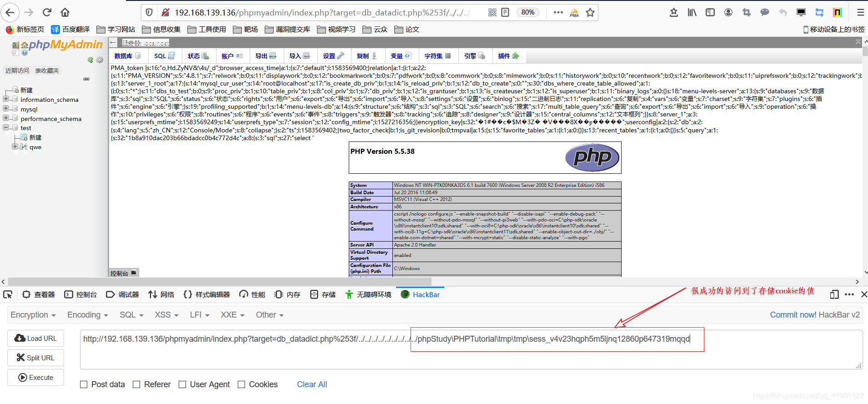
Task: Open the Encoding dropdown in HackBar
Action: 87,315
